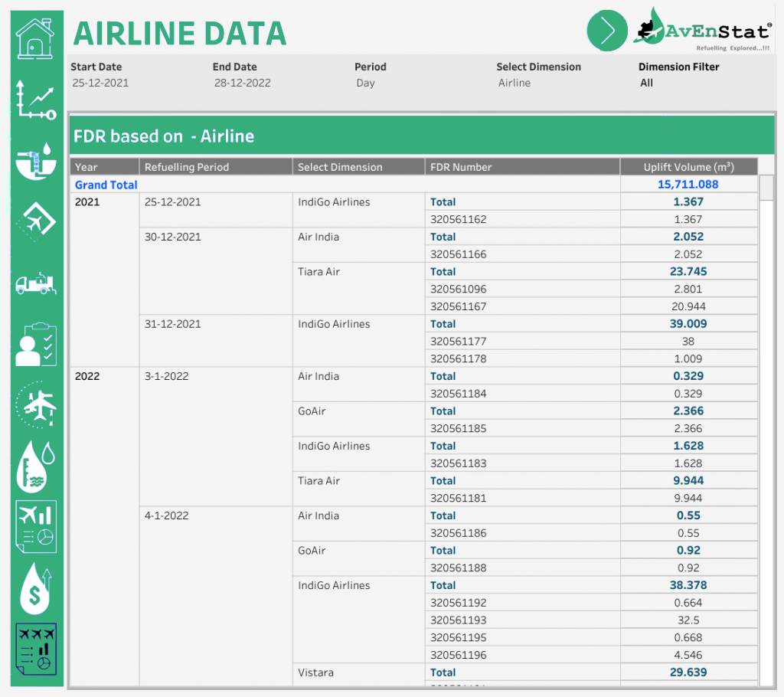The width and height of the screenshot is (784, 697).
Task: Select the airplane diamond sidebar icon
Action: click(36, 222)
